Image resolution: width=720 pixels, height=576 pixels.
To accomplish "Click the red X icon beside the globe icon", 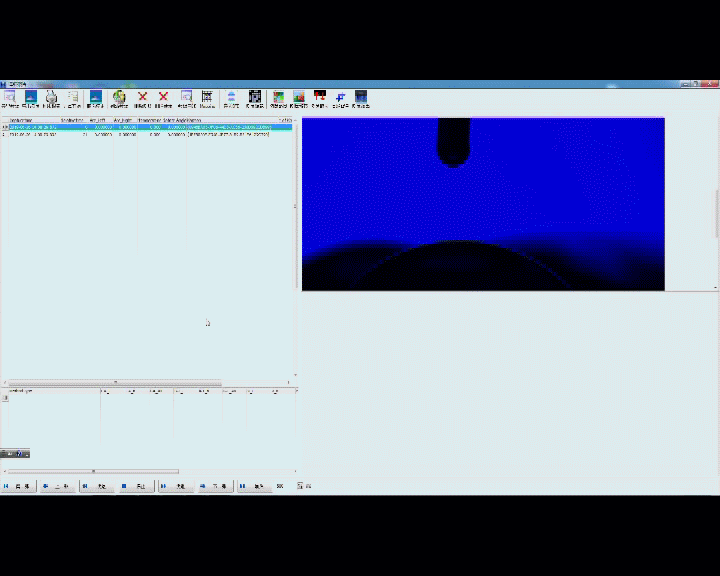I will click(x=142, y=96).
